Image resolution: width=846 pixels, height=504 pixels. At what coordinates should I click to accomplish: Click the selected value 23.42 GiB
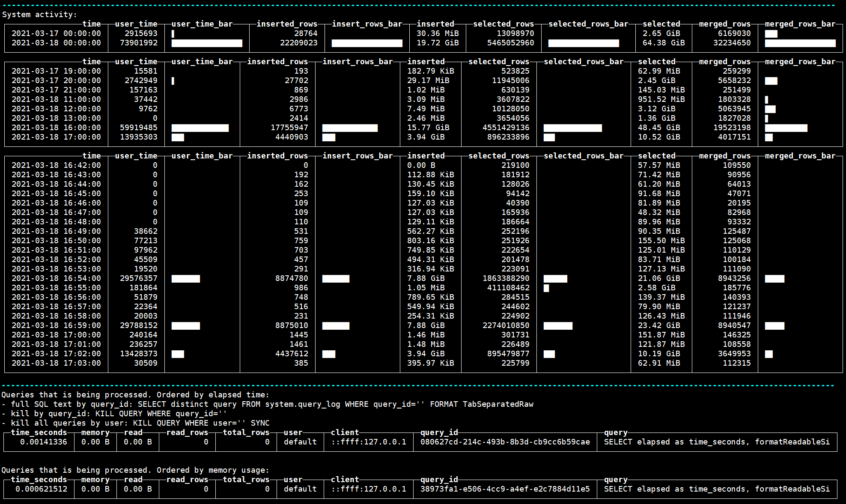pyautogui.click(x=658, y=325)
